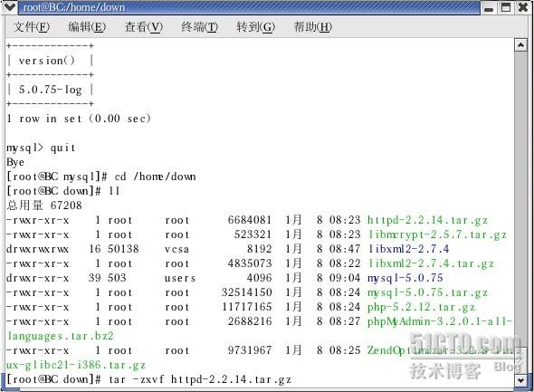Image resolution: width=534 pixels, height=392 pixels.
Task: Open the 终端(T) menu
Action: pyautogui.click(x=199, y=26)
